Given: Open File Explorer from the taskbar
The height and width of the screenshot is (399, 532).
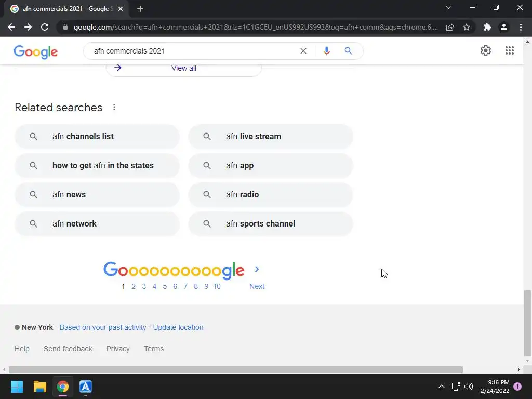Looking at the screenshot, I should pos(39,387).
